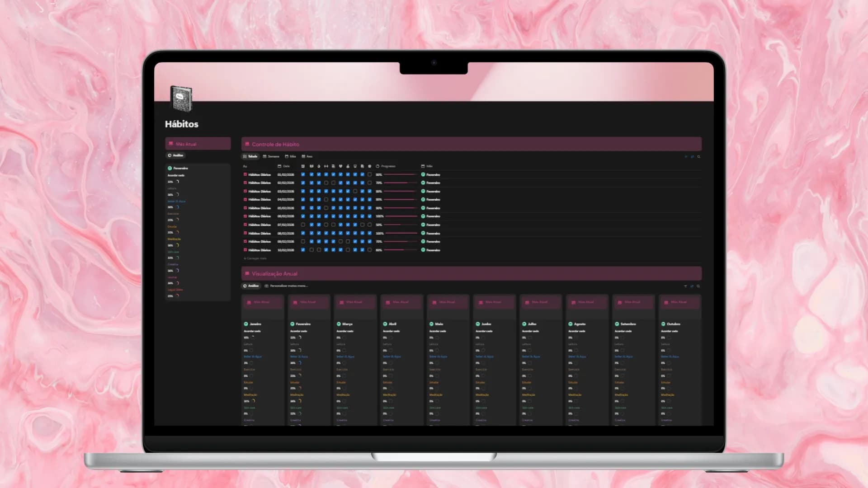868x488 pixels.
Task: Open first Hábitos Diários entry
Action: point(259,174)
